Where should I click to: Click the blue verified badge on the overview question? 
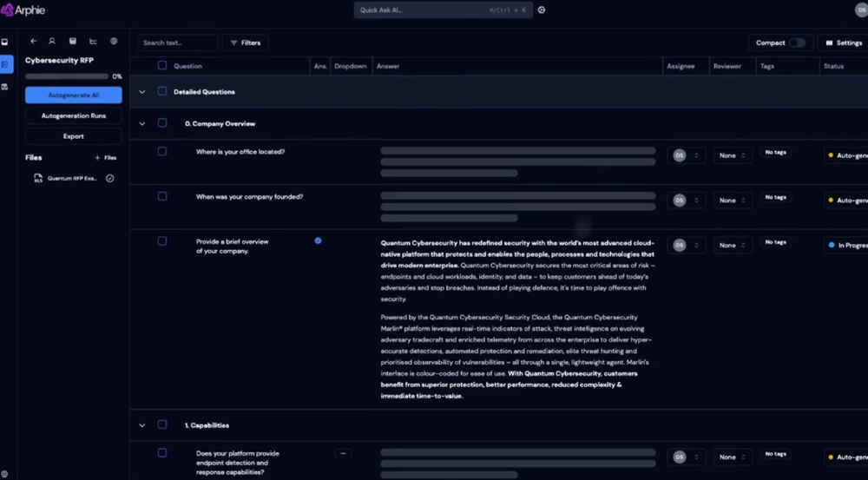point(318,240)
